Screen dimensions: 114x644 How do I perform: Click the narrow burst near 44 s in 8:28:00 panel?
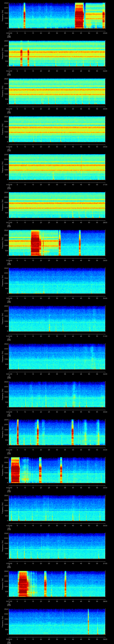(x=80, y=243)
